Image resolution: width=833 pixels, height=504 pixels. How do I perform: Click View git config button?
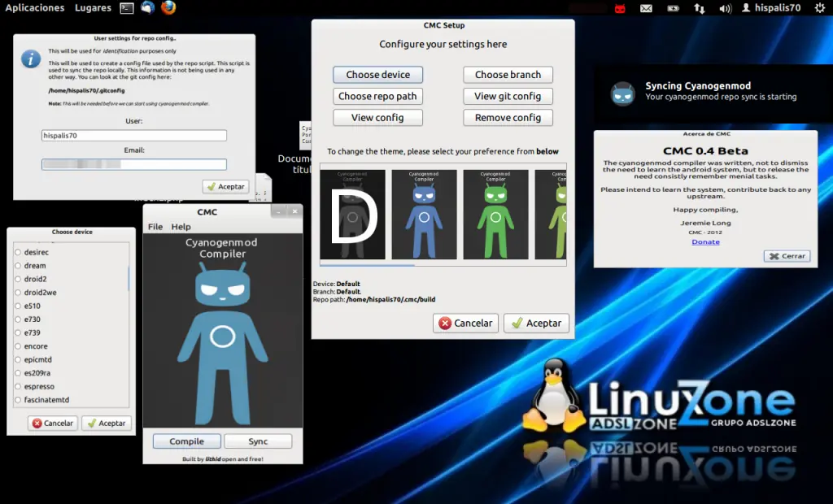[508, 96]
